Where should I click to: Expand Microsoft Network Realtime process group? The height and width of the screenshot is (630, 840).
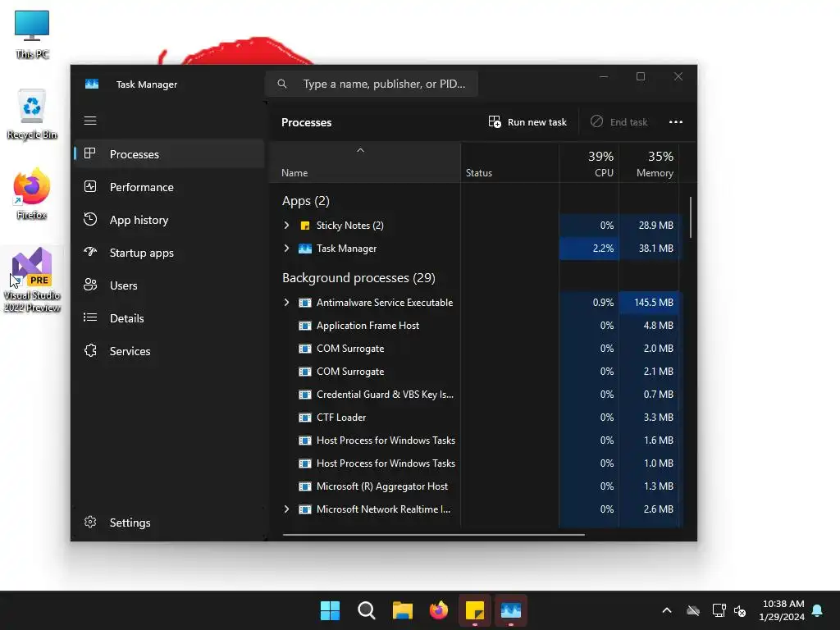[x=286, y=509]
